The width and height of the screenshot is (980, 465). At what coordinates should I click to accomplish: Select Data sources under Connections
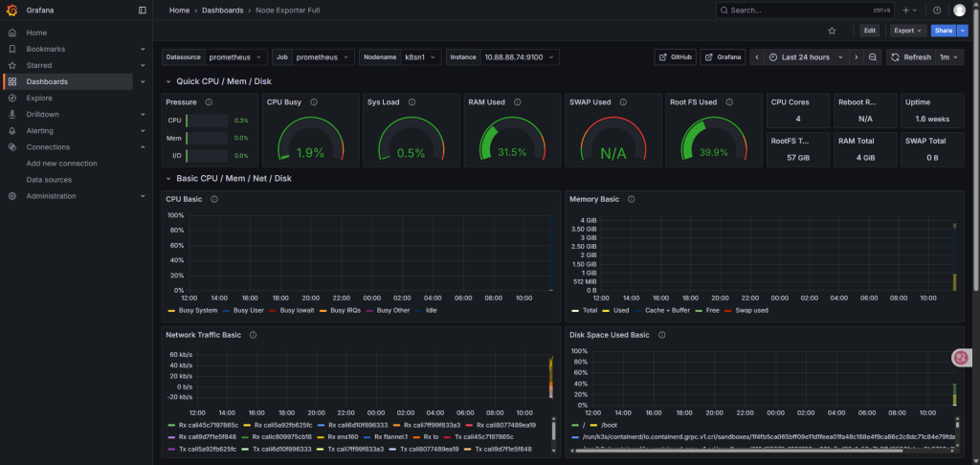(49, 180)
